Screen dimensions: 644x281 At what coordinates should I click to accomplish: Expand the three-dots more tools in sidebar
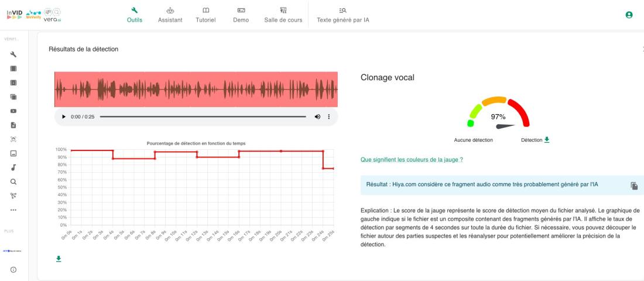[13, 210]
